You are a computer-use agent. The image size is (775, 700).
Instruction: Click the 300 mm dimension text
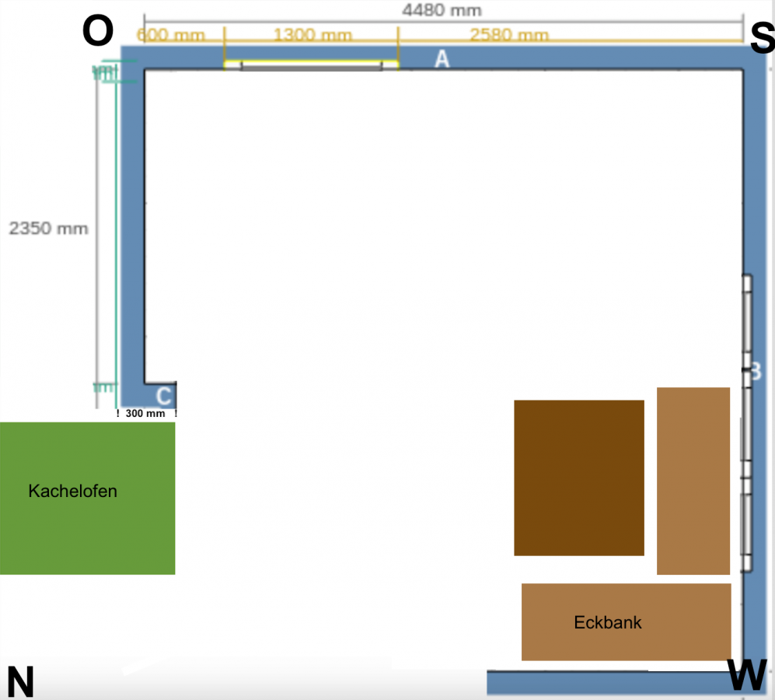(x=145, y=414)
